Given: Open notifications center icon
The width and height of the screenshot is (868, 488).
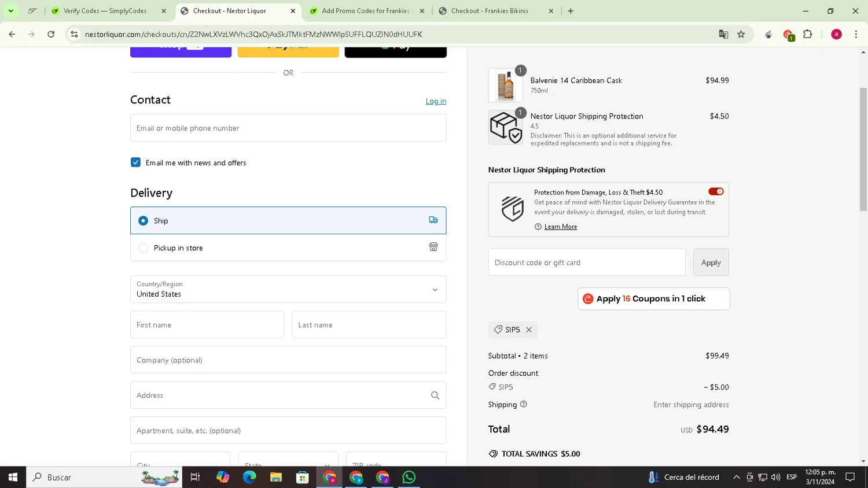Looking at the screenshot, I should (x=850, y=477).
